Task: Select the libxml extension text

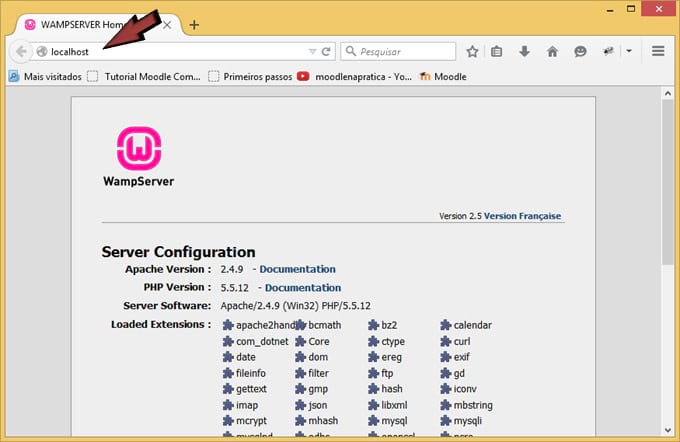Action: pyautogui.click(x=394, y=405)
